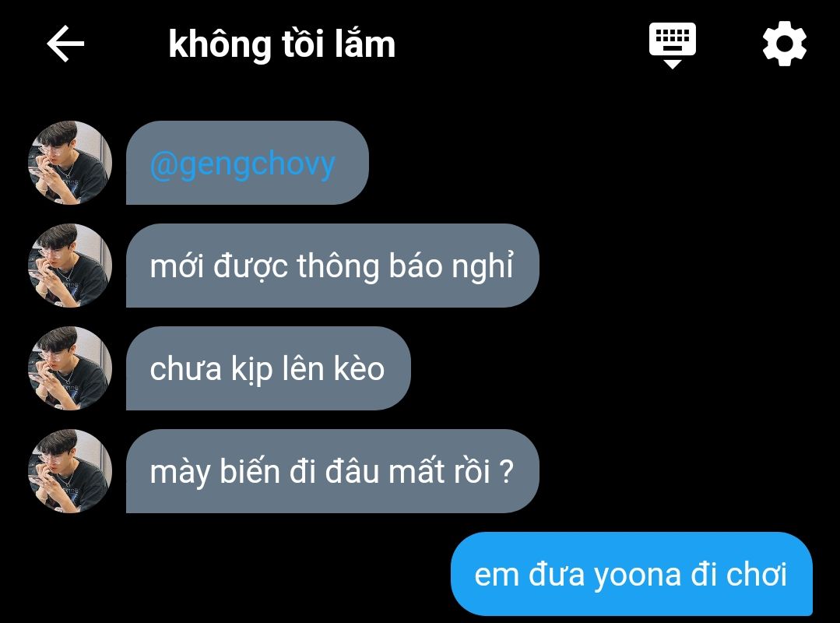Screen dimensions: 840x623
Task: Hide the keyboard with the keyboard icon
Action: [x=673, y=44]
